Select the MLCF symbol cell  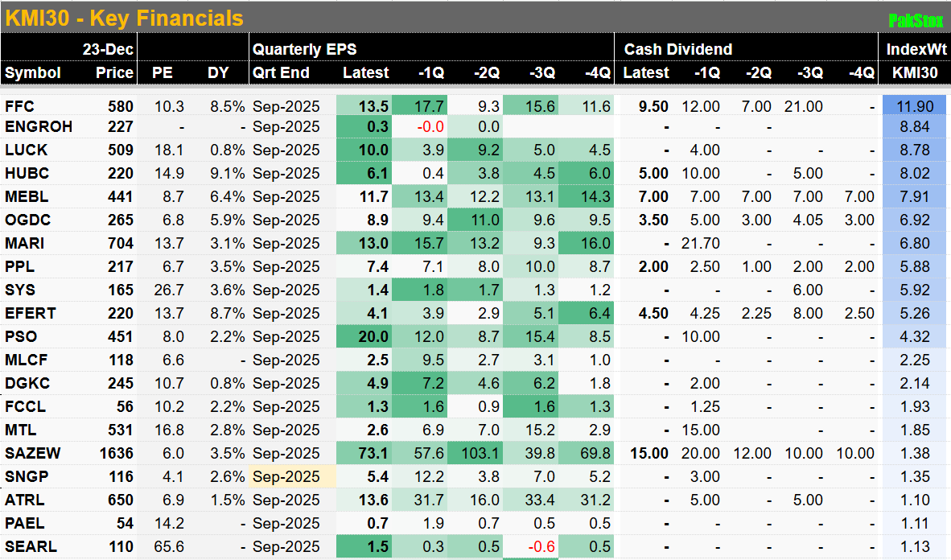[x=26, y=360]
